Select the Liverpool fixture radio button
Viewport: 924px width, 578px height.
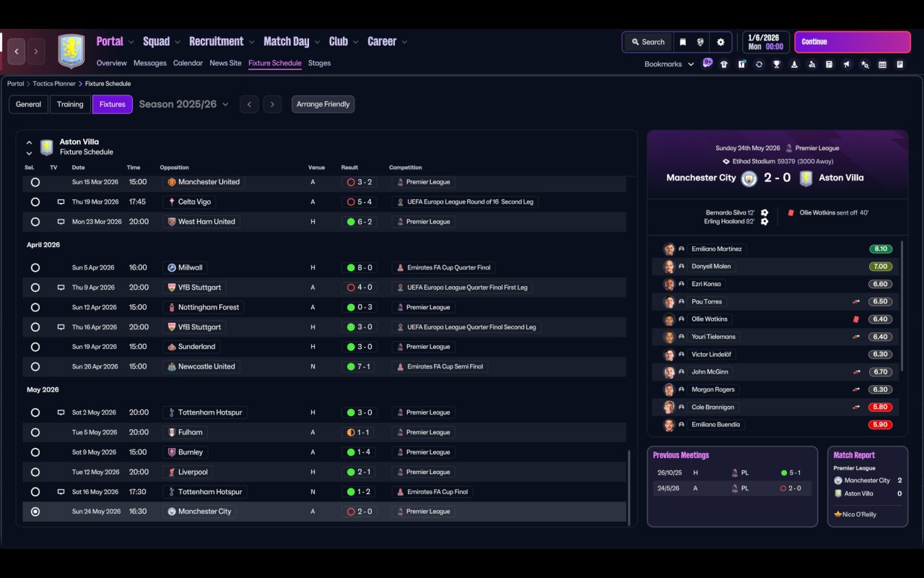[35, 472]
